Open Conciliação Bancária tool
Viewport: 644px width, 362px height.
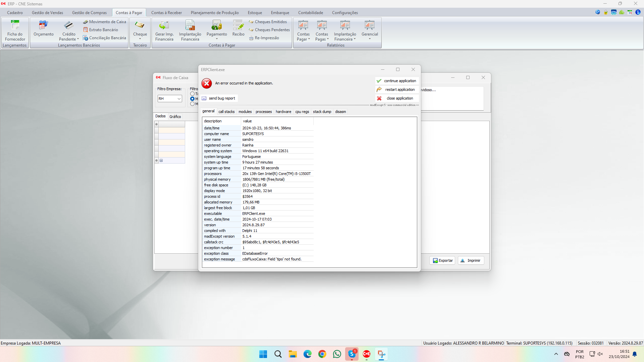(105, 38)
